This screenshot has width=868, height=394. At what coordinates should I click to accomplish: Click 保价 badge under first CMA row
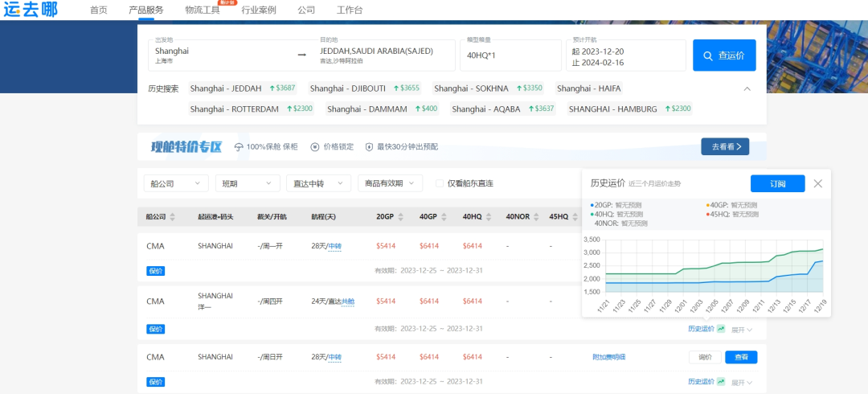tap(156, 271)
